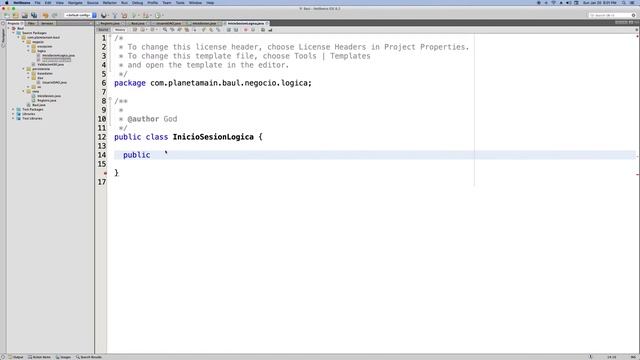
Task: Collapse the logica folder
Action: tap(29, 51)
